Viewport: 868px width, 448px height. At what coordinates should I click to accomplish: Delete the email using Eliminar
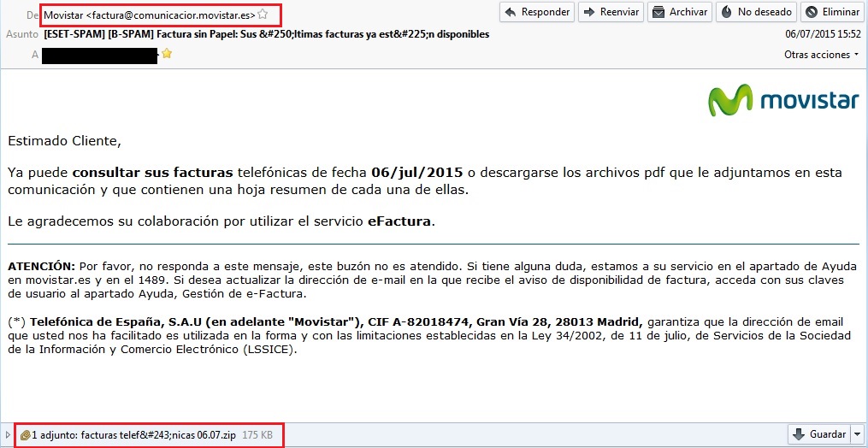831,12
